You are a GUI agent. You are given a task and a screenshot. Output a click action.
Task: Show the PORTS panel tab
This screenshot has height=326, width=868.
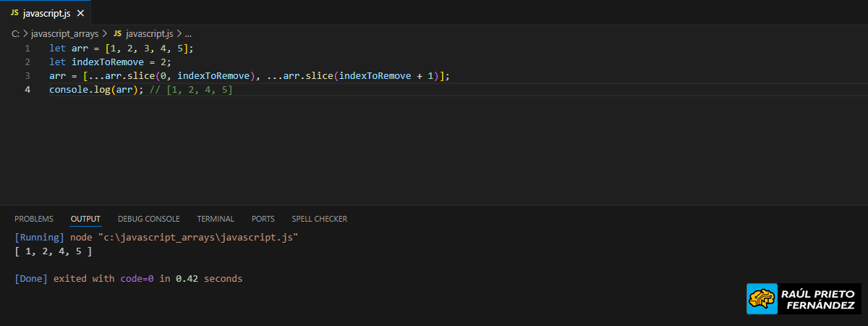point(263,219)
